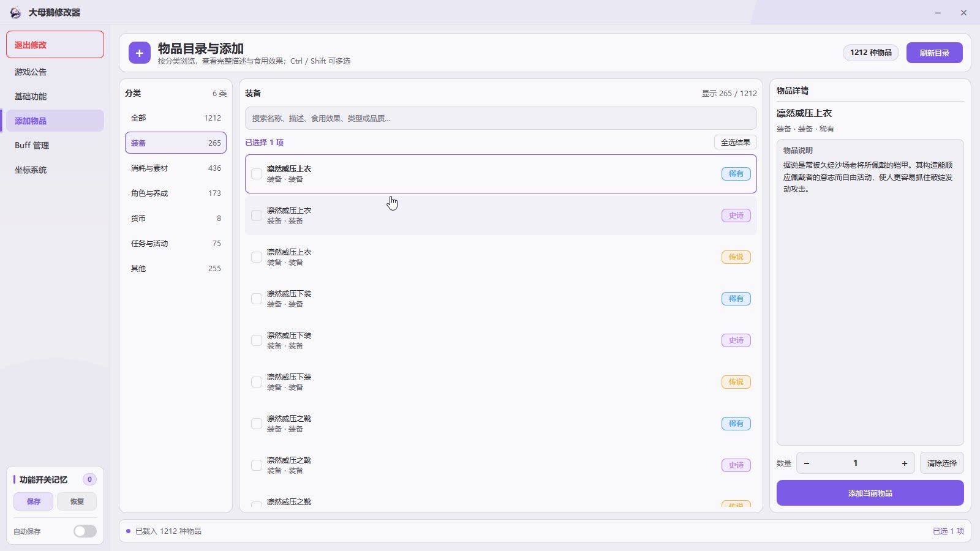Select the 其他 category

coord(176,268)
